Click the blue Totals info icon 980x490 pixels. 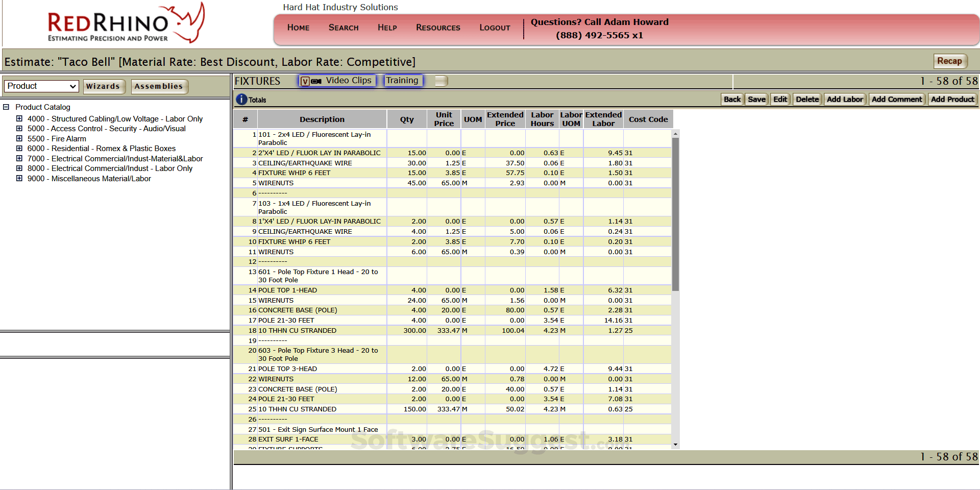pyautogui.click(x=241, y=100)
